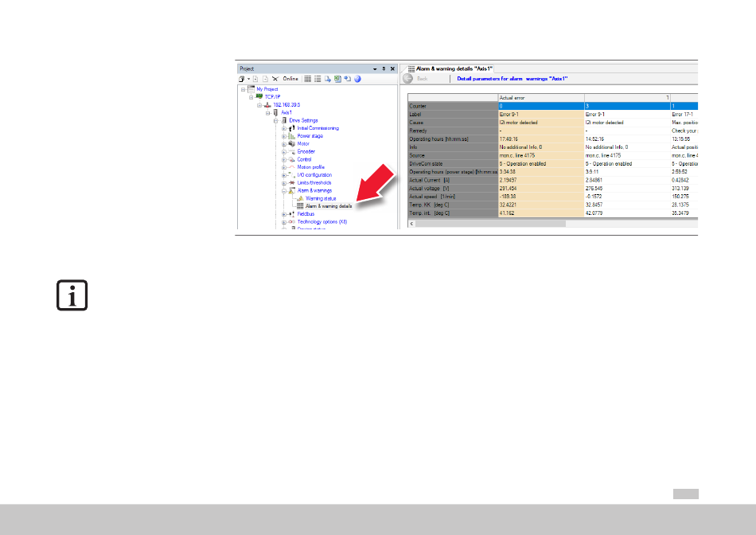Click the document export icon with blue arrow
Viewport: 756px width, 535px height.
click(x=328, y=79)
